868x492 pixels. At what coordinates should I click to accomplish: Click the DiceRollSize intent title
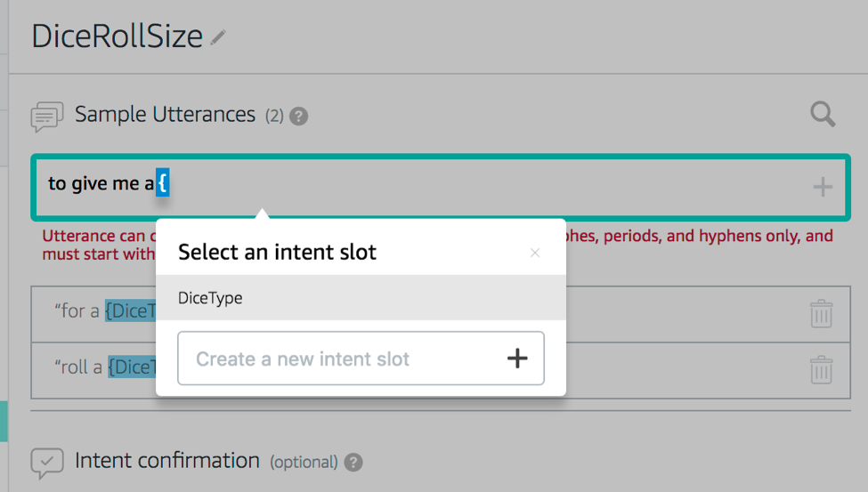[118, 36]
